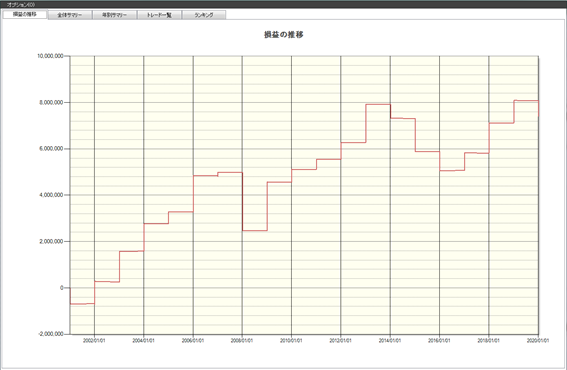
Task: Click the 10,000,000 y-axis label
Action: pos(50,56)
